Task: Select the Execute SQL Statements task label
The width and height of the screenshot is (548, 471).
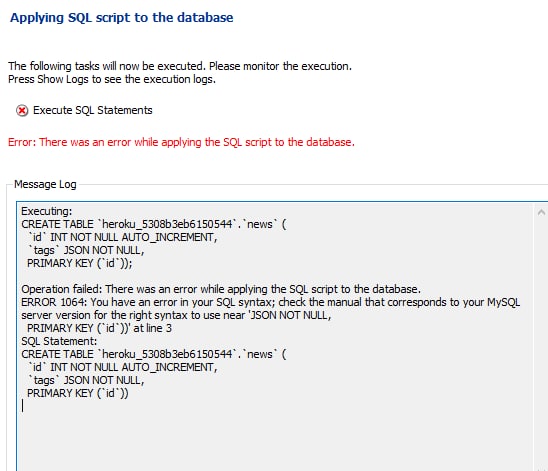Action: click(x=93, y=110)
